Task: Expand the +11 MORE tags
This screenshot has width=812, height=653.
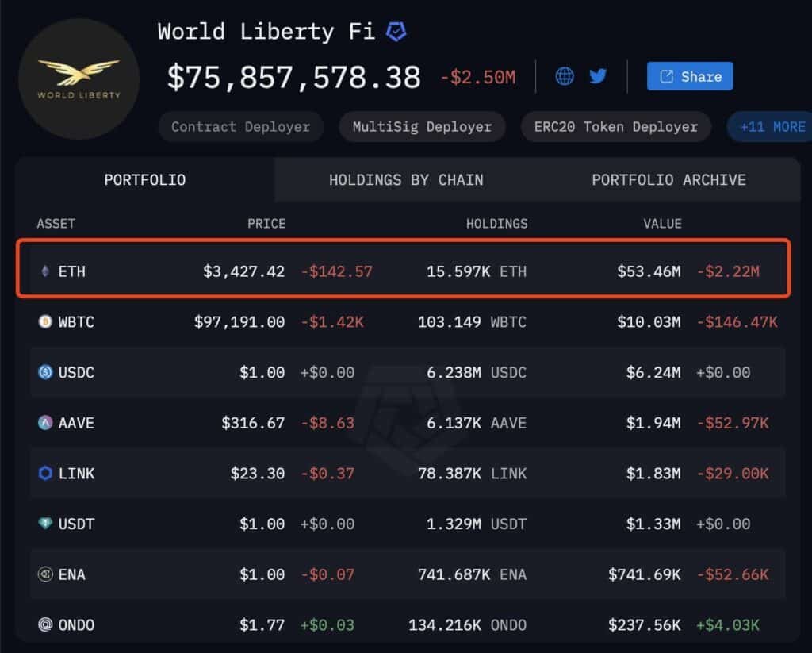Action: coord(771,127)
